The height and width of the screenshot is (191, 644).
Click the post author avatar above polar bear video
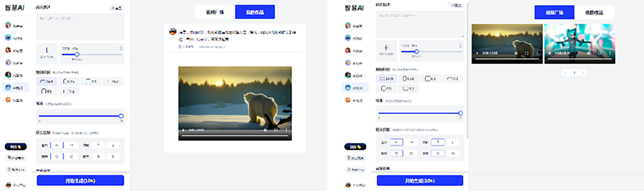tap(173, 32)
